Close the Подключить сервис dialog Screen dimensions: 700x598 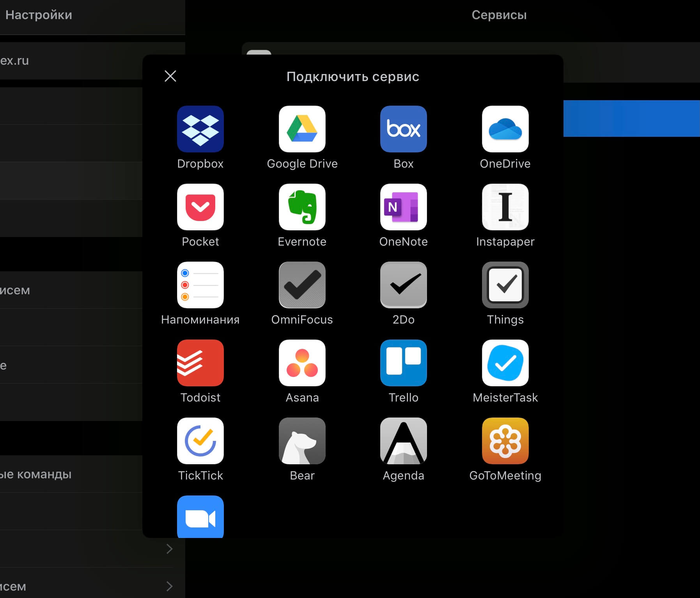tap(170, 76)
